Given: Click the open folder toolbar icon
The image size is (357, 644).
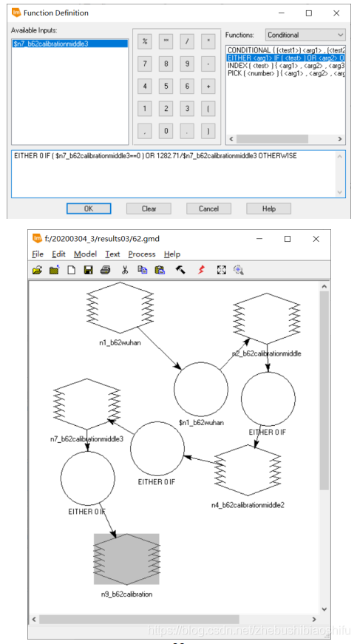Looking at the screenshot, I should tap(38, 270).
